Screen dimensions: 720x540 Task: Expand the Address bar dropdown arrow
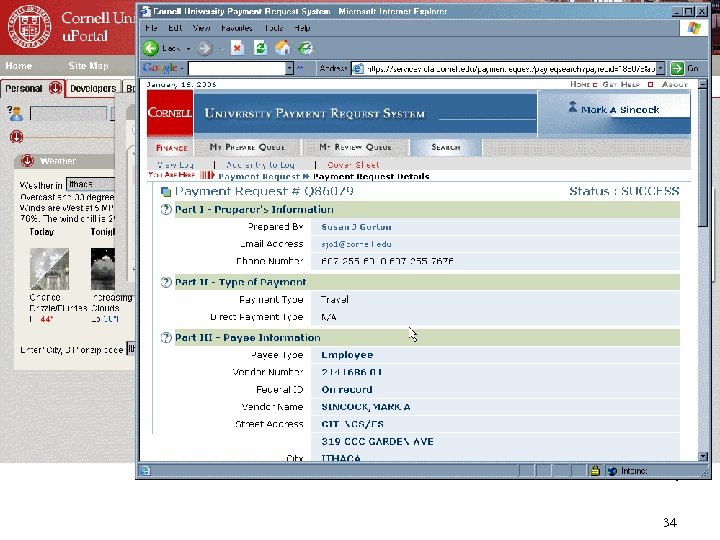(x=660, y=68)
